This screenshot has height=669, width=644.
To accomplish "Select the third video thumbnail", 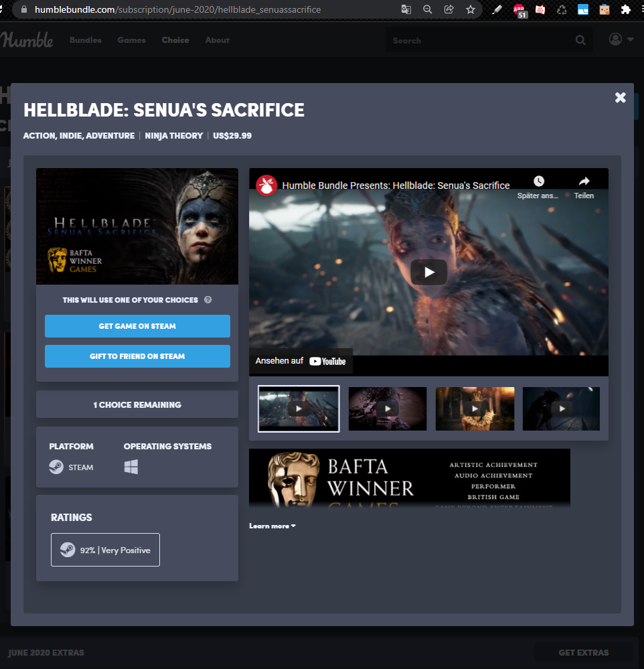I will [475, 408].
